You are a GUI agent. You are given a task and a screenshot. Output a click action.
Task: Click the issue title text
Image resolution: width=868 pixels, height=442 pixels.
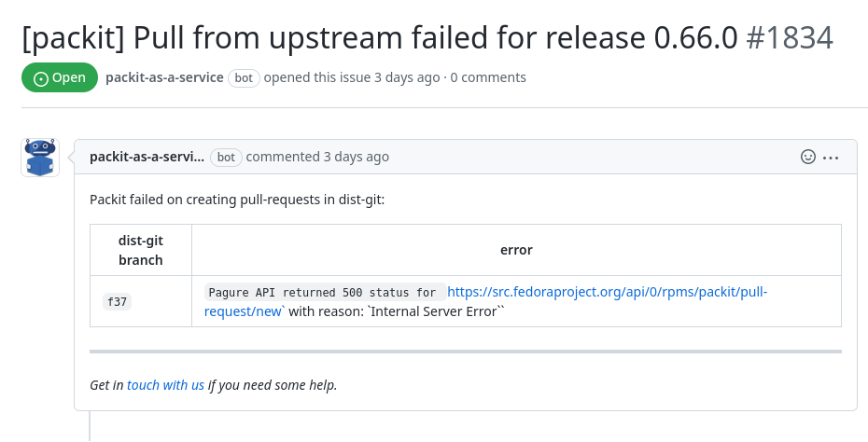[x=373, y=37]
